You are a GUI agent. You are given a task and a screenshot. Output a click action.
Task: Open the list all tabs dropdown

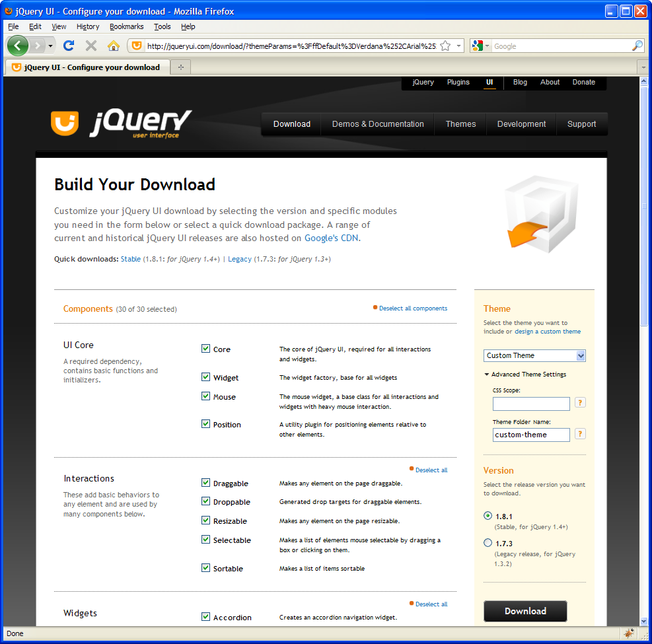click(643, 67)
